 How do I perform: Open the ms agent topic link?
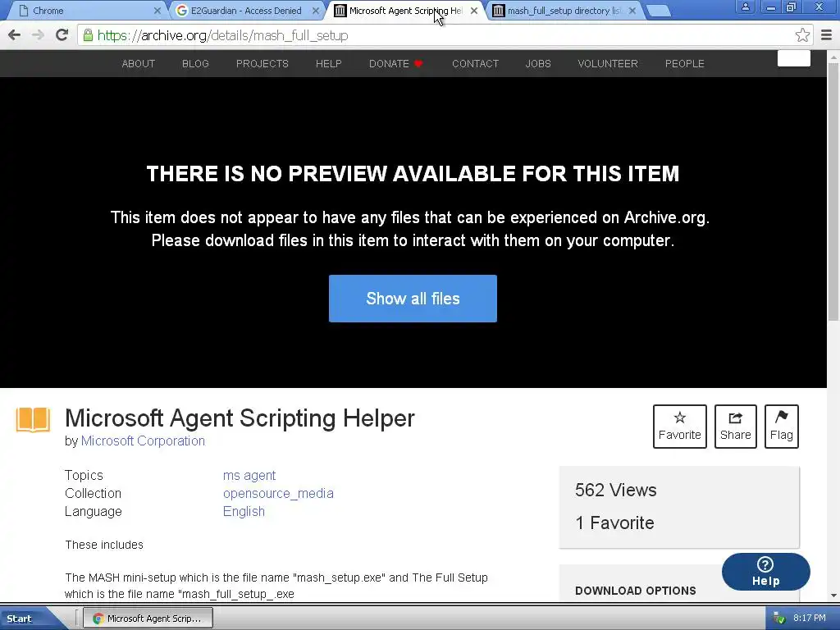tap(249, 475)
